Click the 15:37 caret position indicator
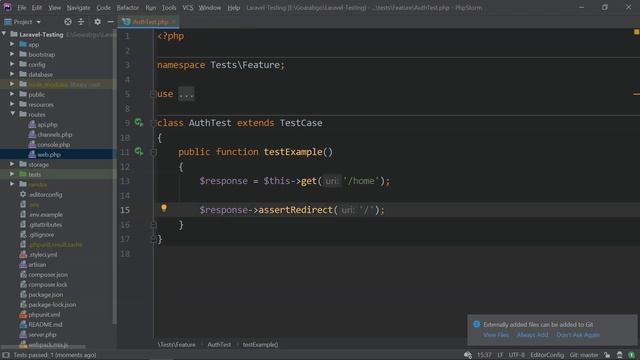Image resolution: width=640 pixels, height=360 pixels. pyautogui.click(x=484, y=355)
